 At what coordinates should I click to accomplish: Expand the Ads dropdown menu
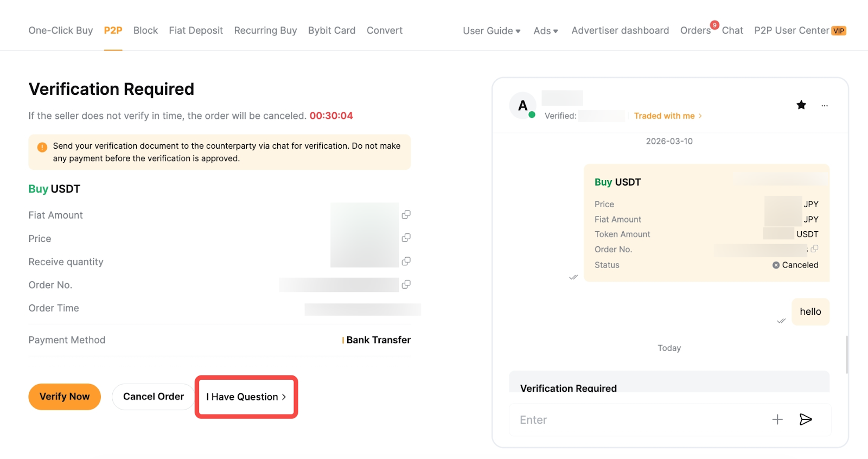click(x=545, y=31)
